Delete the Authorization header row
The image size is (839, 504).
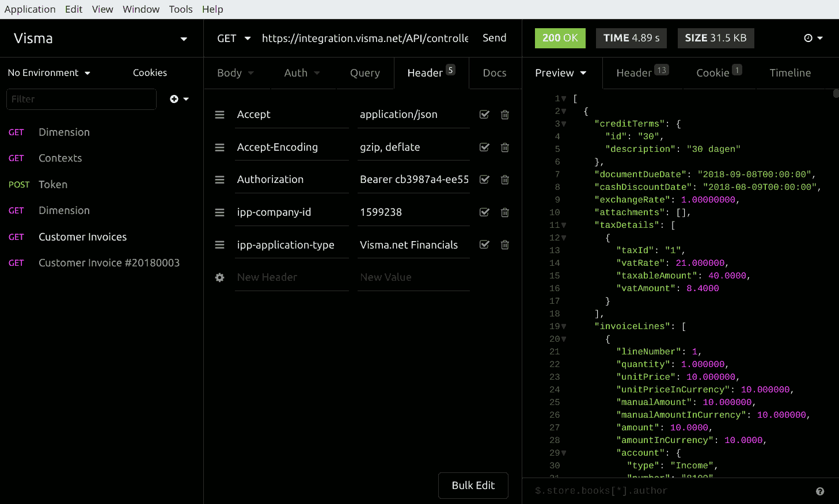tap(505, 180)
